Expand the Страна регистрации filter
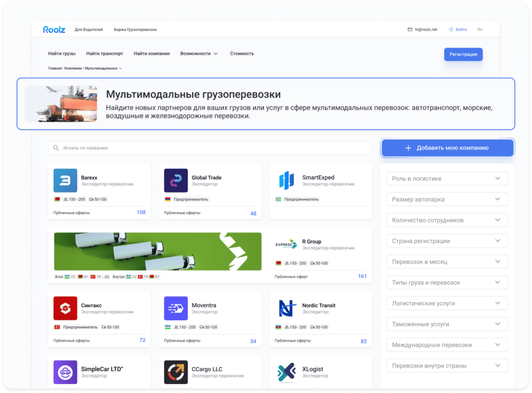This screenshot has width=532, height=393. pyautogui.click(x=447, y=241)
